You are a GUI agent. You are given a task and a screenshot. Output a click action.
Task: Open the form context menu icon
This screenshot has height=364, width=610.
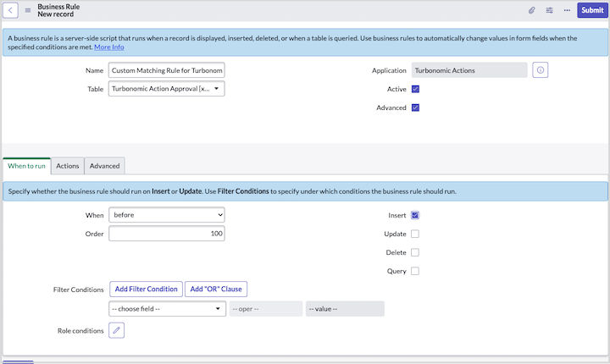pos(28,10)
